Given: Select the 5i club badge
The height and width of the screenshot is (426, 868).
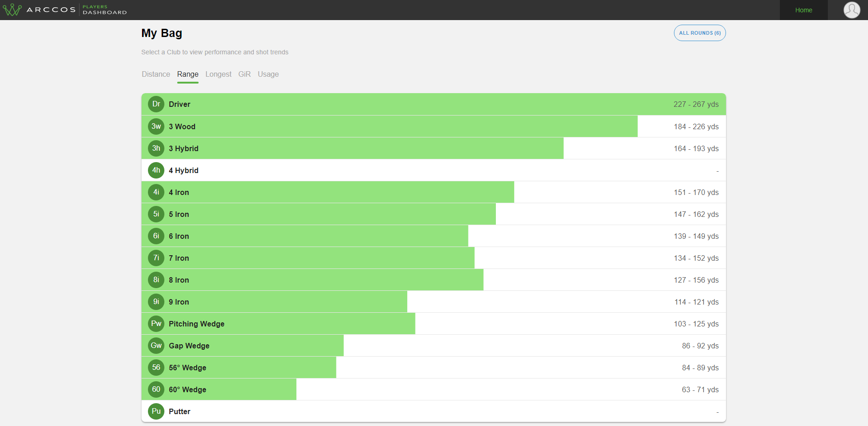Looking at the screenshot, I should 156,214.
